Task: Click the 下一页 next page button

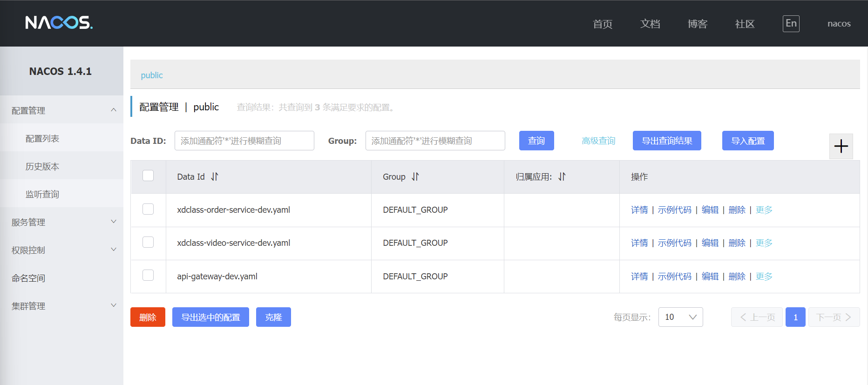Action: click(834, 317)
